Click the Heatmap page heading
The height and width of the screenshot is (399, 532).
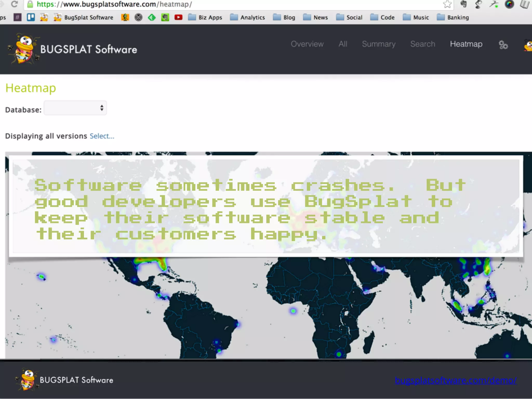(x=31, y=88)
